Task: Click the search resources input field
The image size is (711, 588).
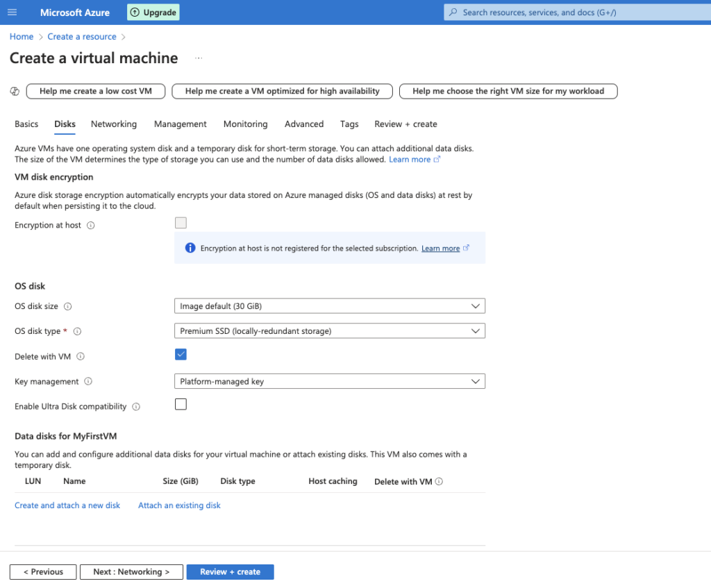Action: 577,12
